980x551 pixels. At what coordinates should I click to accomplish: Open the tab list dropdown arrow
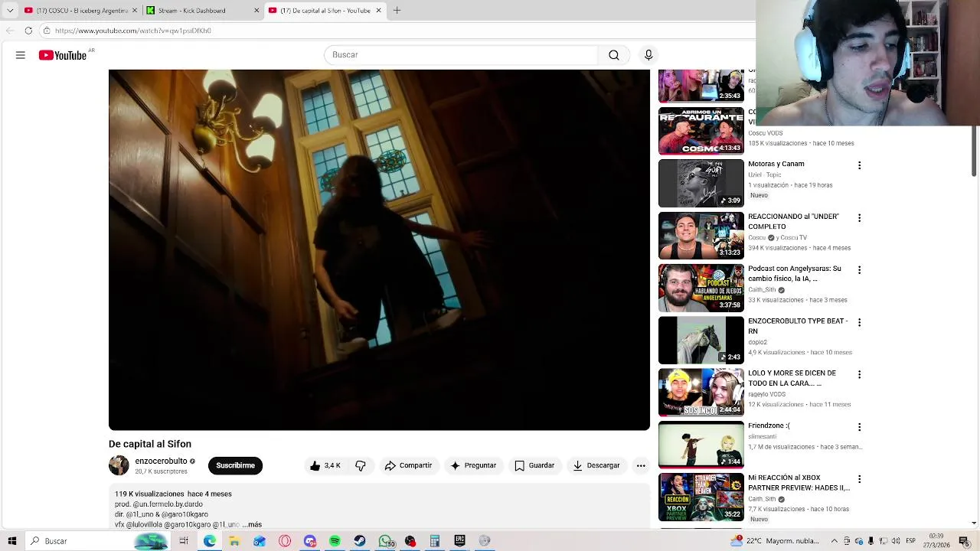click(10, 11)
